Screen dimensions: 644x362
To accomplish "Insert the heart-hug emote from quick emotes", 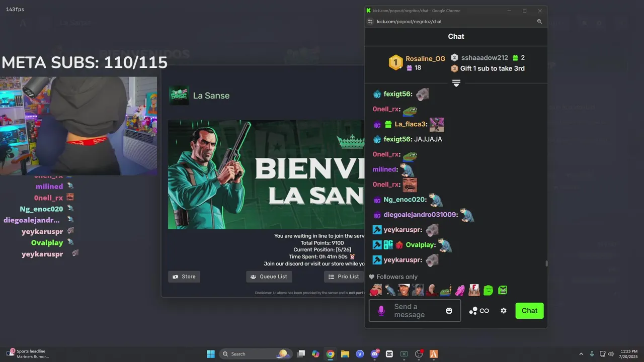I will [375, 290].
